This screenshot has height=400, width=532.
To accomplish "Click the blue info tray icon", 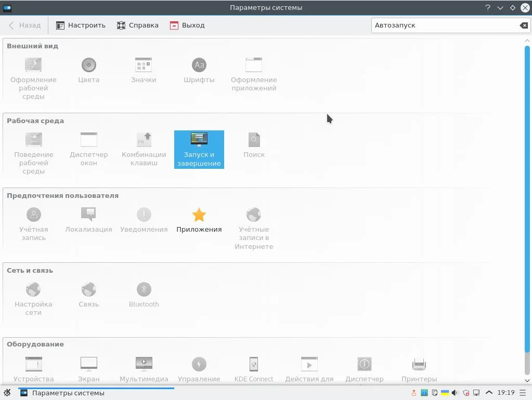I will (x=424, y=393).
